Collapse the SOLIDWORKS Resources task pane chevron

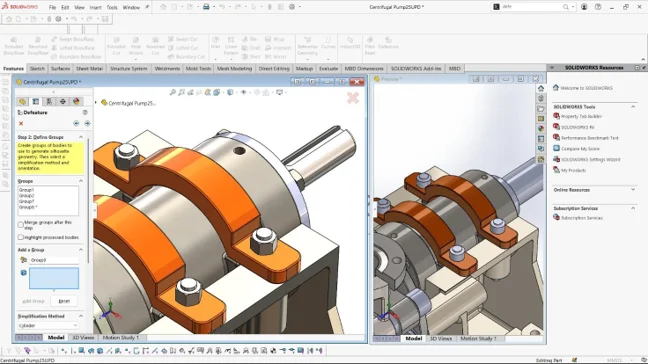click(551, 67)
